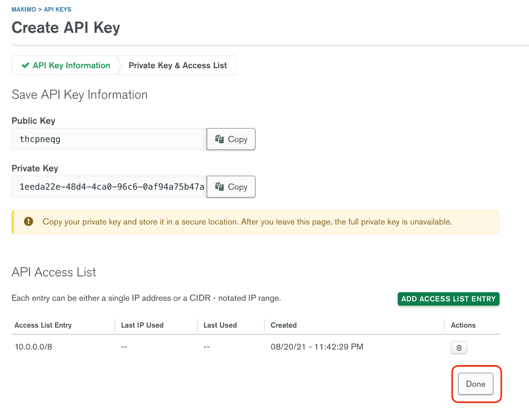Click ADD ACCESS LIST ENTRY
Screen dimensions: 529x420
tap(448, 299)
